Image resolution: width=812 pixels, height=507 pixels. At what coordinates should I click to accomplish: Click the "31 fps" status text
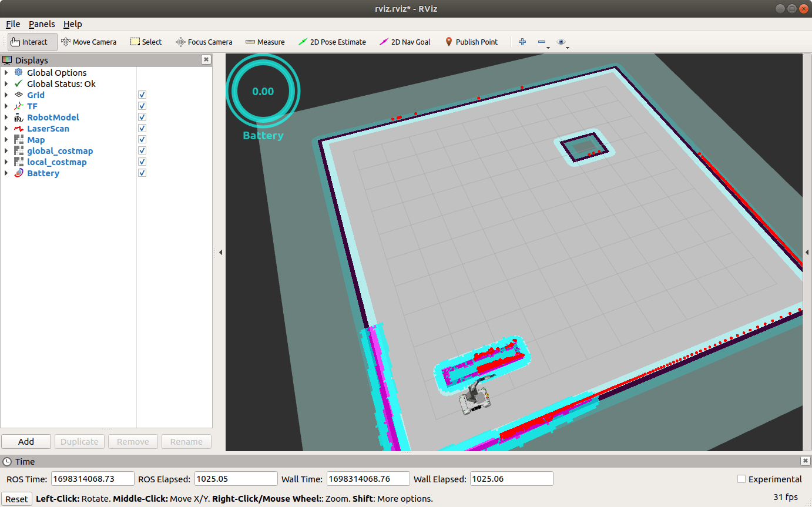[x=786, y=497]
